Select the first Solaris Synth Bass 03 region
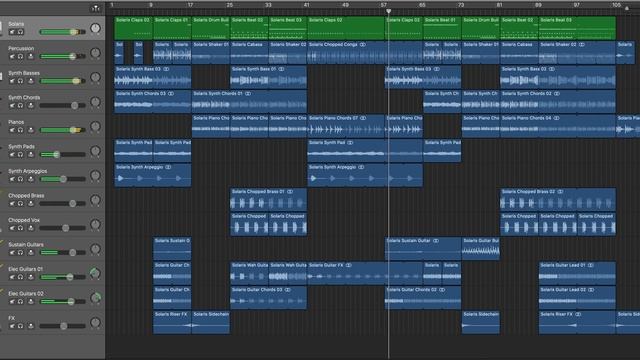640x360 pixels. tap(153, 77)
